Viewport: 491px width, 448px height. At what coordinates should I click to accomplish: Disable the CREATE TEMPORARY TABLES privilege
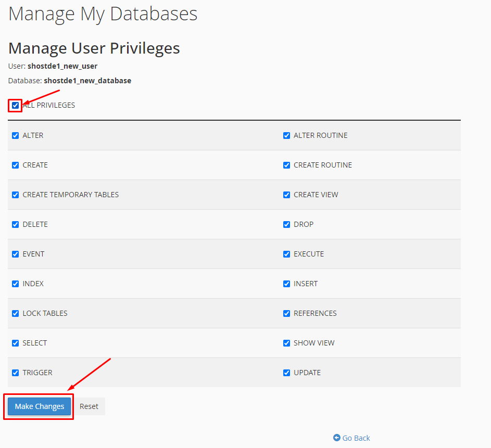pyautogui.click(x=15, y=195)
